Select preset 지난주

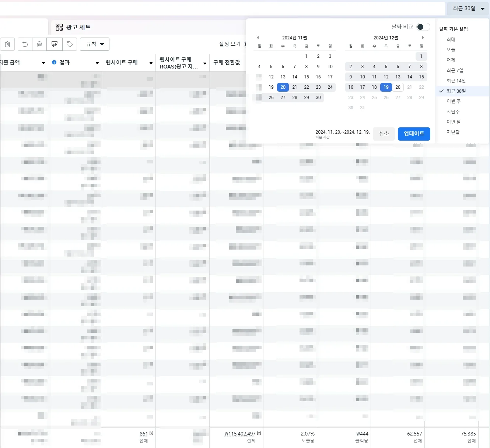(453, 112)
